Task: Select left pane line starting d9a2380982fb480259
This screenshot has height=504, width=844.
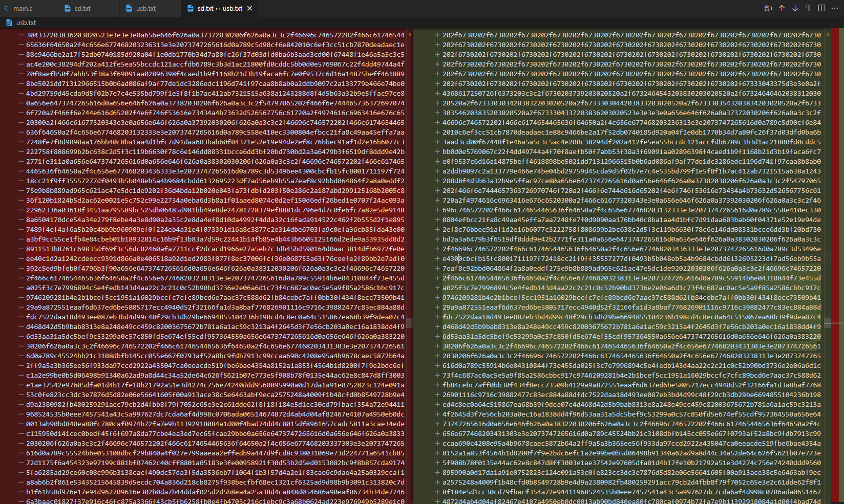Action: pyautogui.click(x=215, y=404)
